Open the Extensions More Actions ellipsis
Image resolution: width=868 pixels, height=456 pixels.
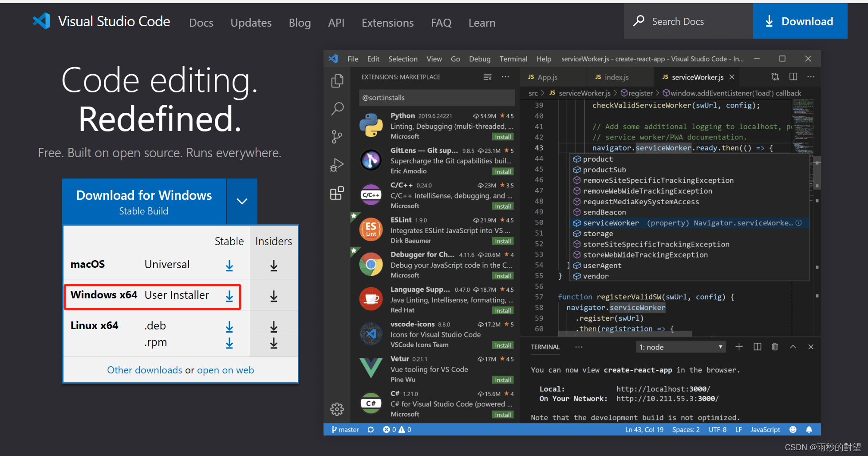pyautogui.click(x=505, y=76)
